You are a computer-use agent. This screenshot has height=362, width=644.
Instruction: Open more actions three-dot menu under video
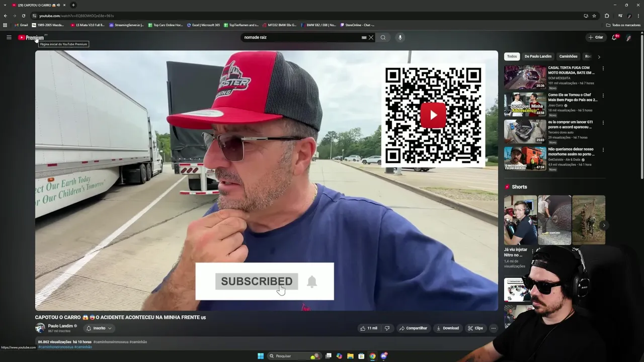click(x=494, y=328)
